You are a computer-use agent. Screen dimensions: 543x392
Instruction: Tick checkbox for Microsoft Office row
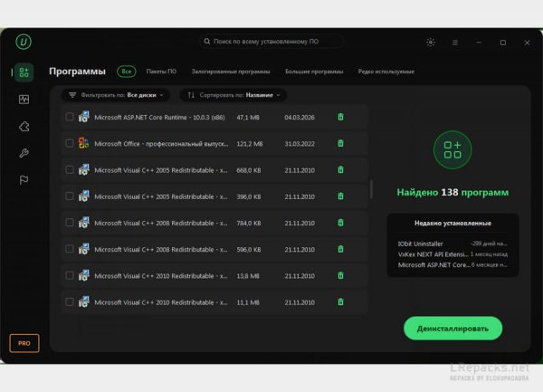[x=70, y=143]
